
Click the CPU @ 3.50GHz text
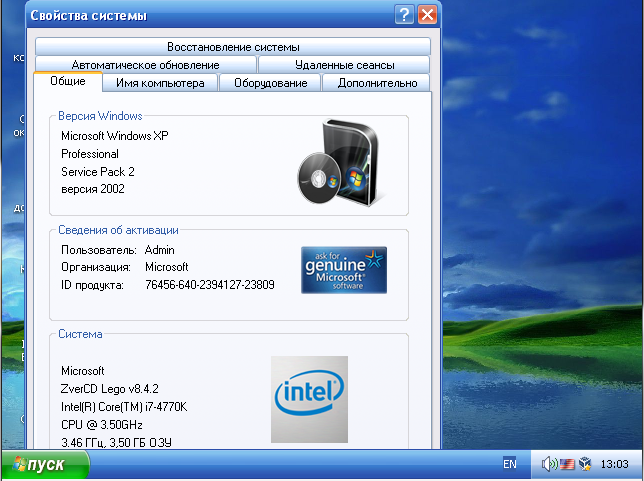click(x=102, y=425)
